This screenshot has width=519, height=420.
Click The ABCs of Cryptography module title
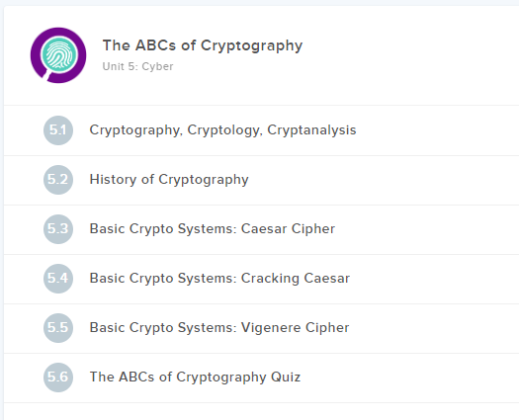pos(203,45)
